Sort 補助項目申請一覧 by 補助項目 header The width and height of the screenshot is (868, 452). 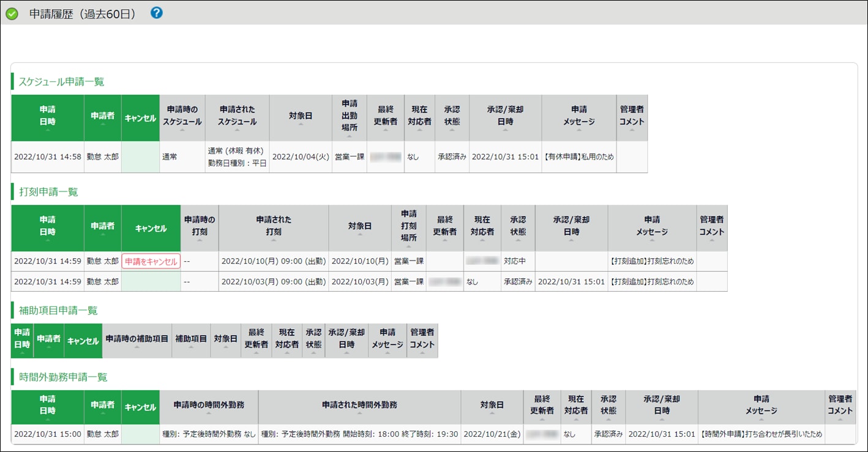pos(191,340)
